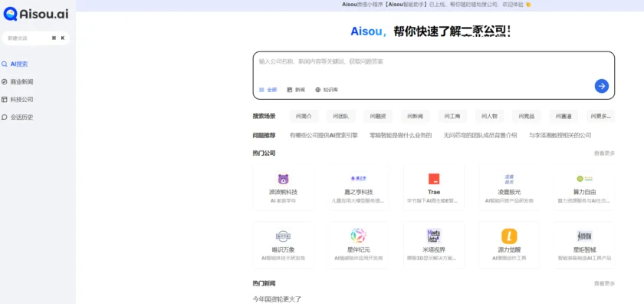Screen dimensions: 644x304
Task: Click the 问赛道 scenario chip
Action: (x=563, y=117)
